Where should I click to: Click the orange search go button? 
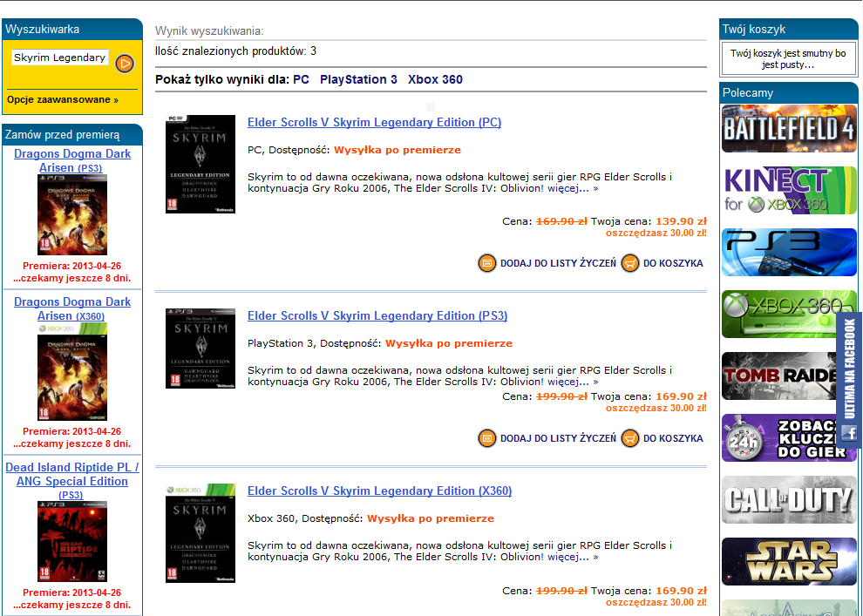125,64
